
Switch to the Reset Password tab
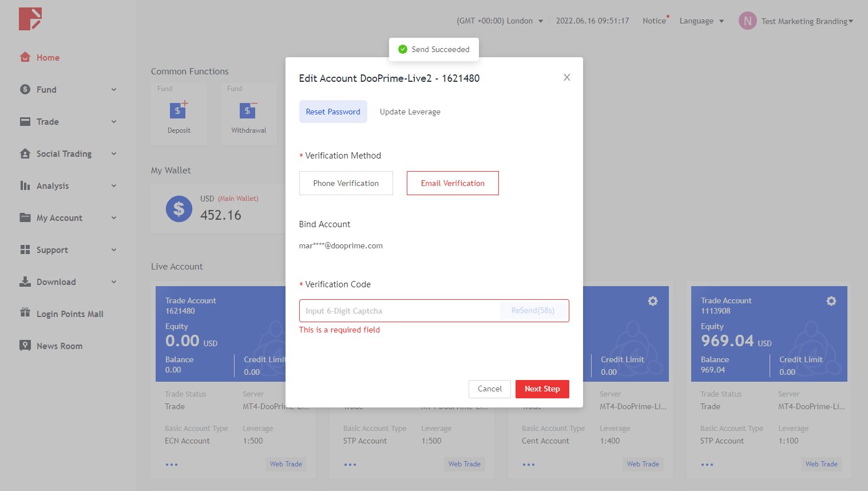click(333, 112)
